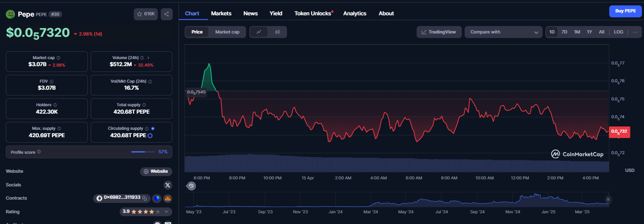Toggle the LOG scale option
644x224 pixels.
click(618, 32)
